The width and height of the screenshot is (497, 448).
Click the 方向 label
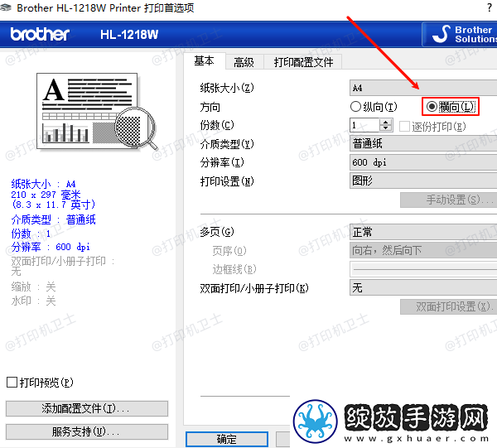(210, 107)
